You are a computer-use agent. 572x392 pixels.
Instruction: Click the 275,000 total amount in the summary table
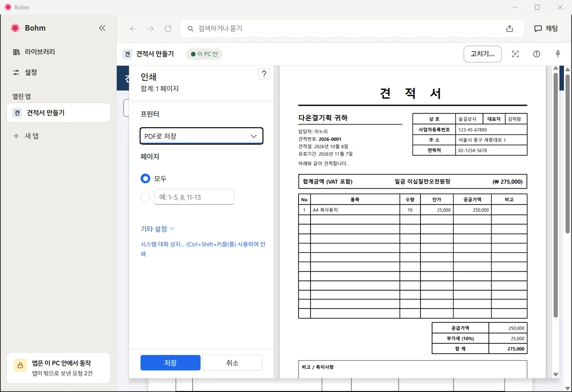pyautogui.click(x=508, y=349)
